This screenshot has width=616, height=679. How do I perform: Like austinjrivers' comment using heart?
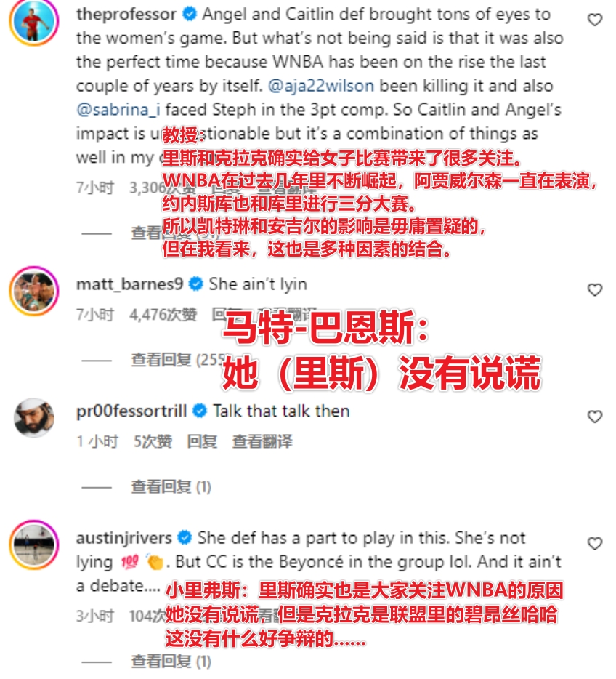(595, 544)
